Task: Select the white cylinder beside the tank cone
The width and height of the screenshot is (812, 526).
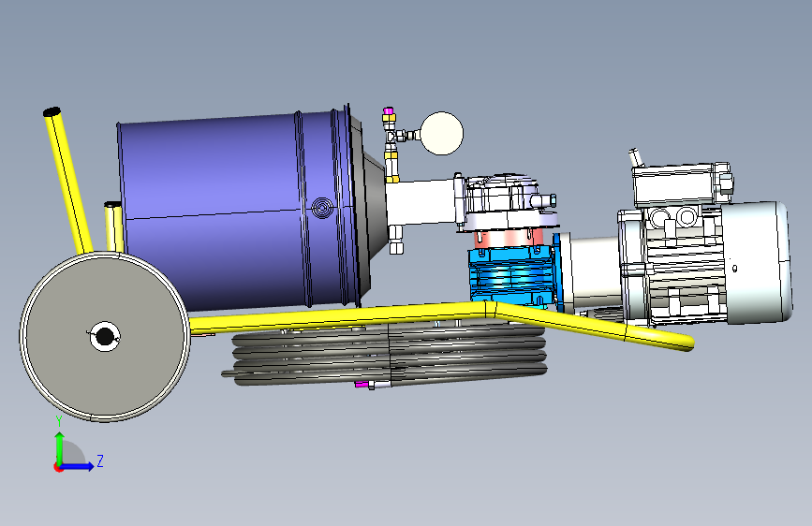Action: click(x=421, y=202)
